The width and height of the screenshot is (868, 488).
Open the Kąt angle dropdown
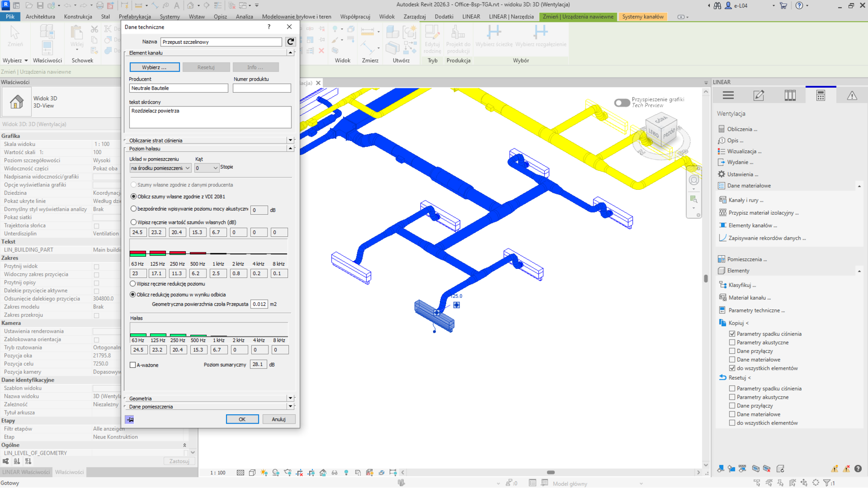pos(207,168)
